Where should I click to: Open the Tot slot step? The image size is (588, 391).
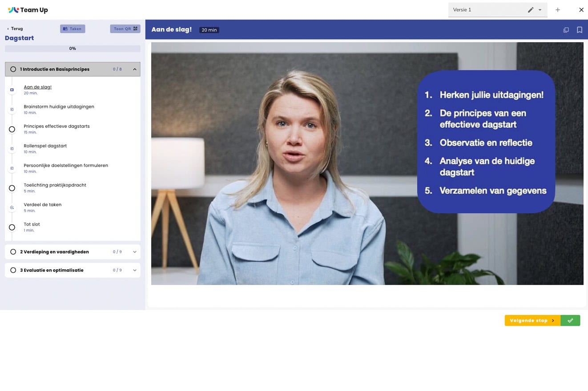[32, 224]
